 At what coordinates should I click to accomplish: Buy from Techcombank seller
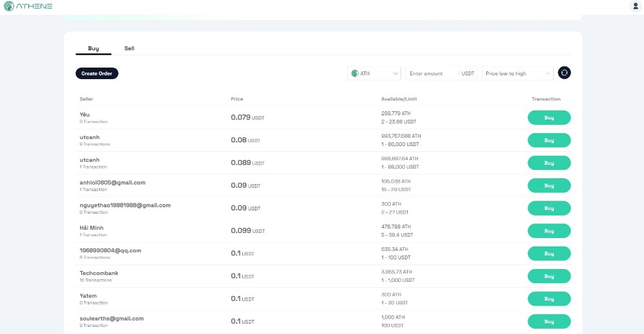[549, 276]
